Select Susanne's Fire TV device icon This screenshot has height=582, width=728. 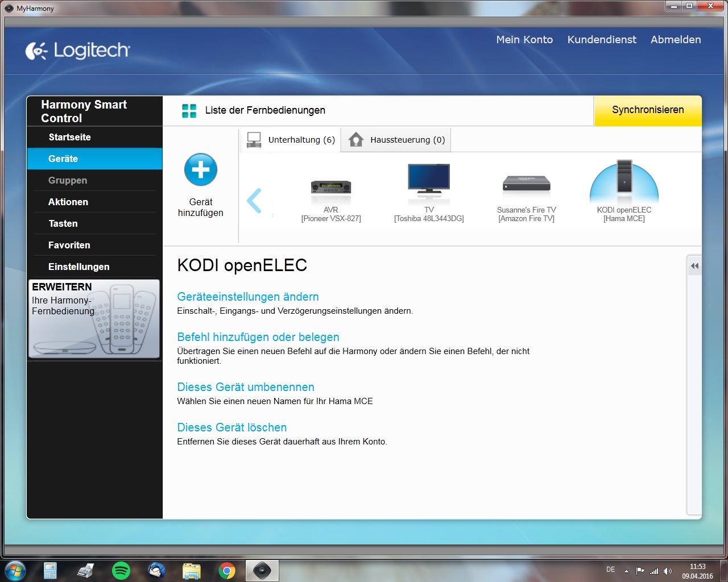coord(526,184)
